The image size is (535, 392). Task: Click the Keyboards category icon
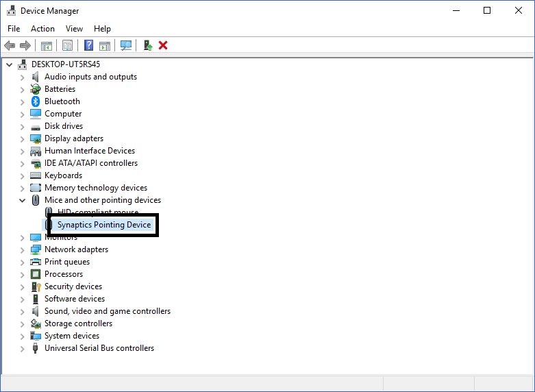pos(36,175)
